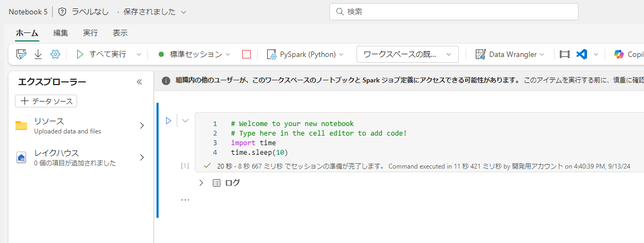The height and width of the screenshot is (243, 644).
Task: Click the Notebook 5 title
Action: (x=28, y=12)
